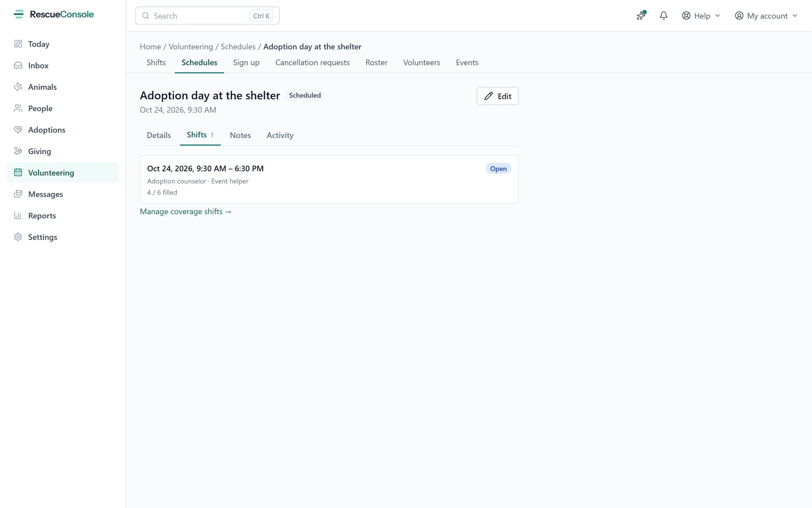This screenshot has width=812, height=508.
Task: Switch to the Details sub-tab
Action: 159,135
